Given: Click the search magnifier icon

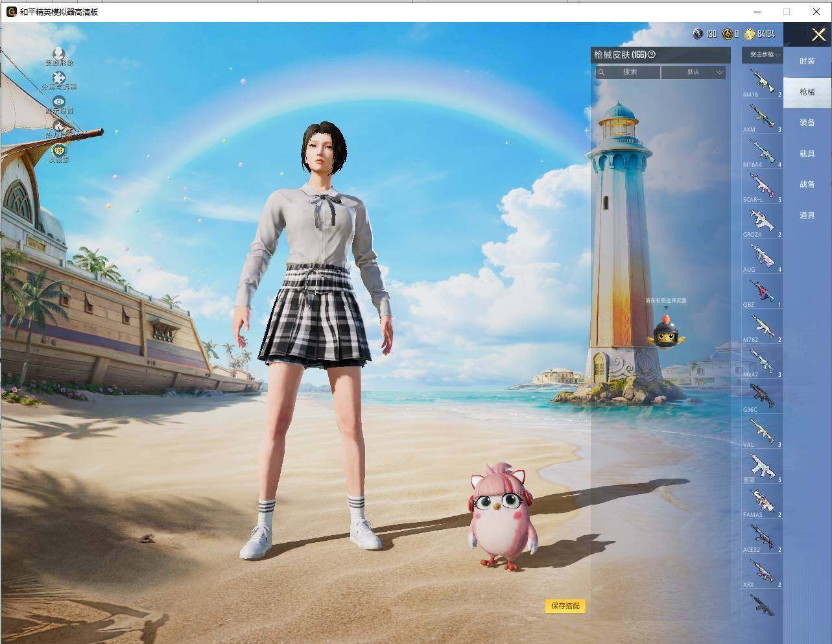Looking at the screenshot, I should point(602,72).
